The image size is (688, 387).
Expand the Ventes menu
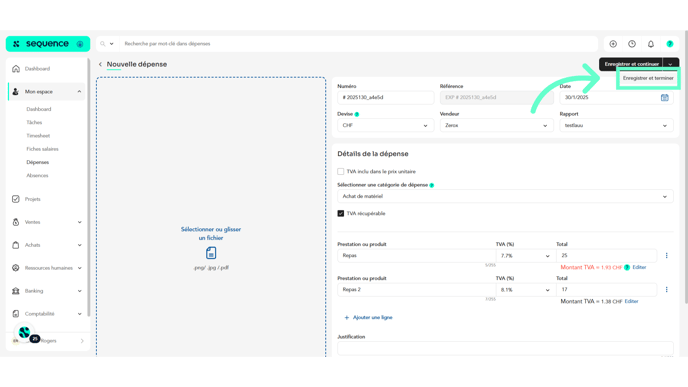(79, 222)
